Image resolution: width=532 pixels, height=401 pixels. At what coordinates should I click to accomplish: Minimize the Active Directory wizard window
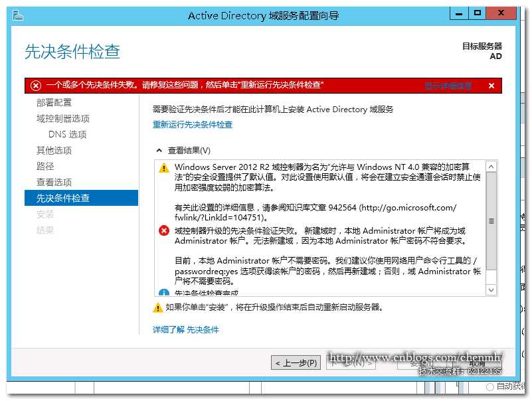(x=459, y=13)
